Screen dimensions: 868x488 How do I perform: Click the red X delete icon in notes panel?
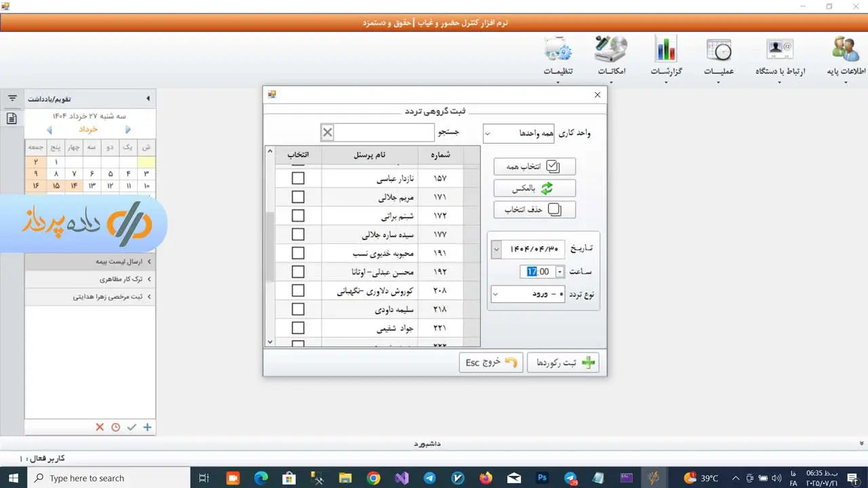100,427
